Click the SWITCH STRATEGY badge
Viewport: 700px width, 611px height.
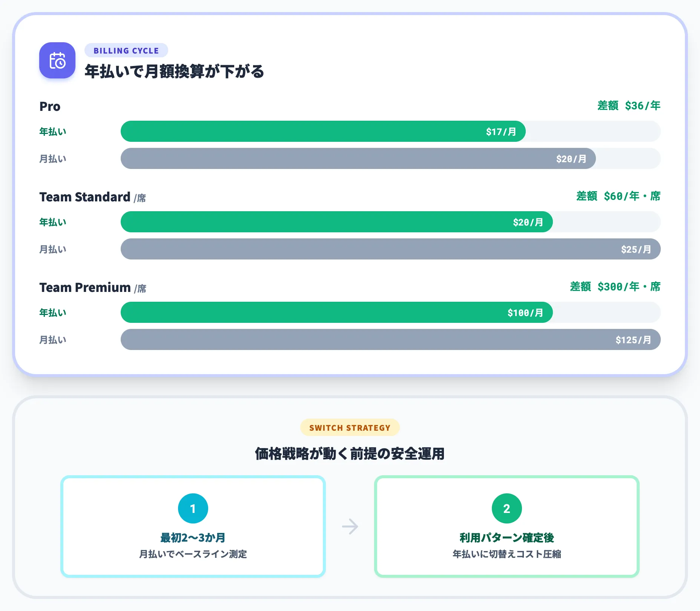(x=350, y=428)
